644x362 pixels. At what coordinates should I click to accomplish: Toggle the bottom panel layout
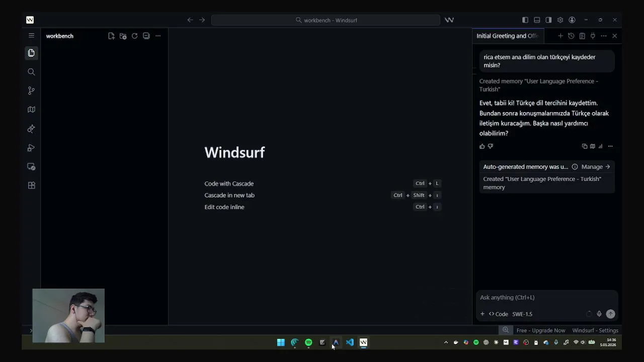coord(537,20)
